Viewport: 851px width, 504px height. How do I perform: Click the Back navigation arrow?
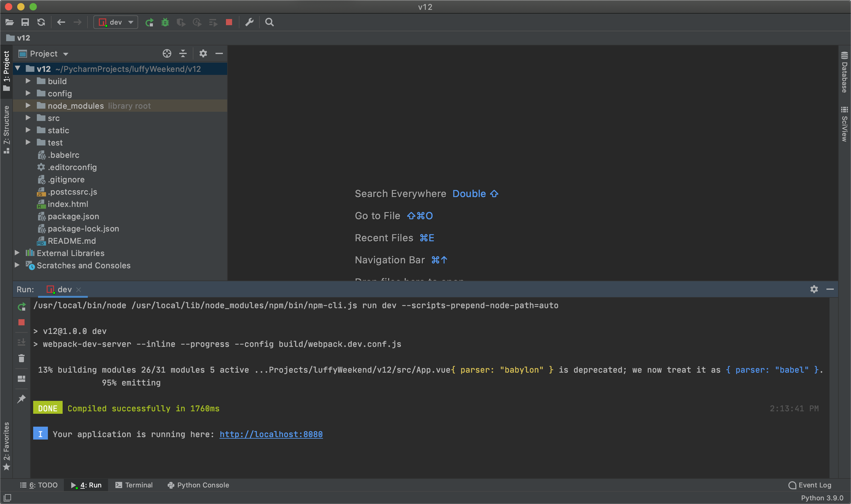(x=61, y=22)
